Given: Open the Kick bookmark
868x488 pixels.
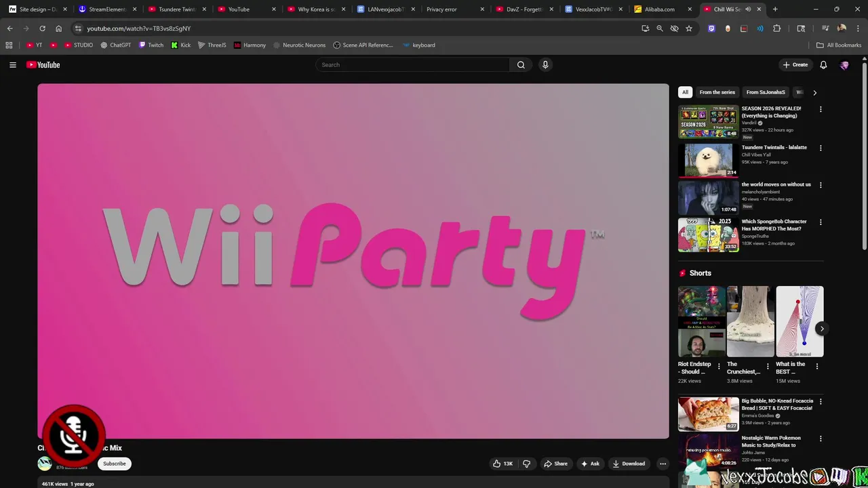Looking at the screenshot, I should 181,45.
